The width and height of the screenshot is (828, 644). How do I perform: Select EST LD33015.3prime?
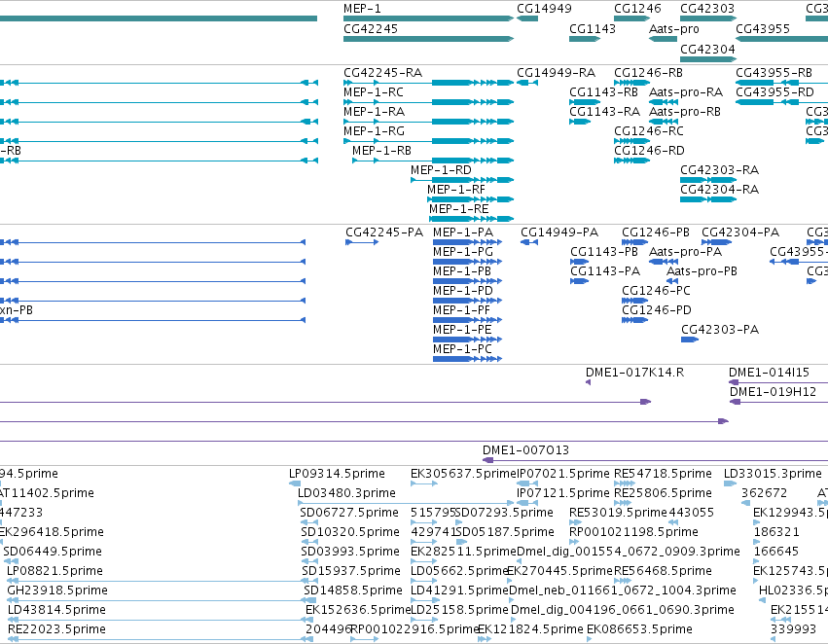731,483
